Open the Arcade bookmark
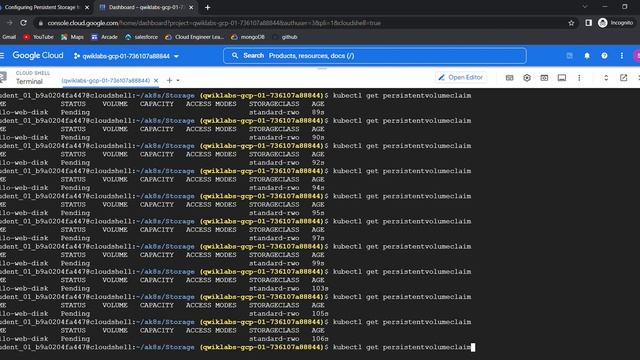Viewport: 640px width, 360px height. [104, 37]
